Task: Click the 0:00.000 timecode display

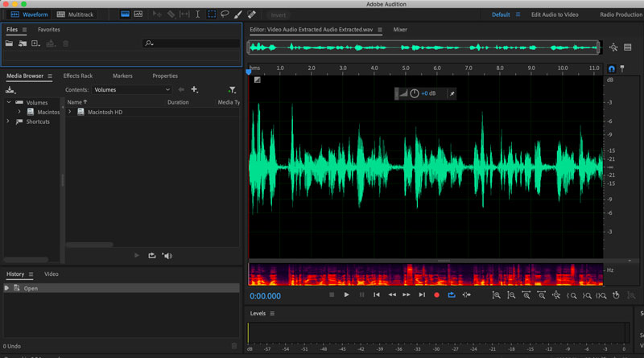Action: point(266,296)
